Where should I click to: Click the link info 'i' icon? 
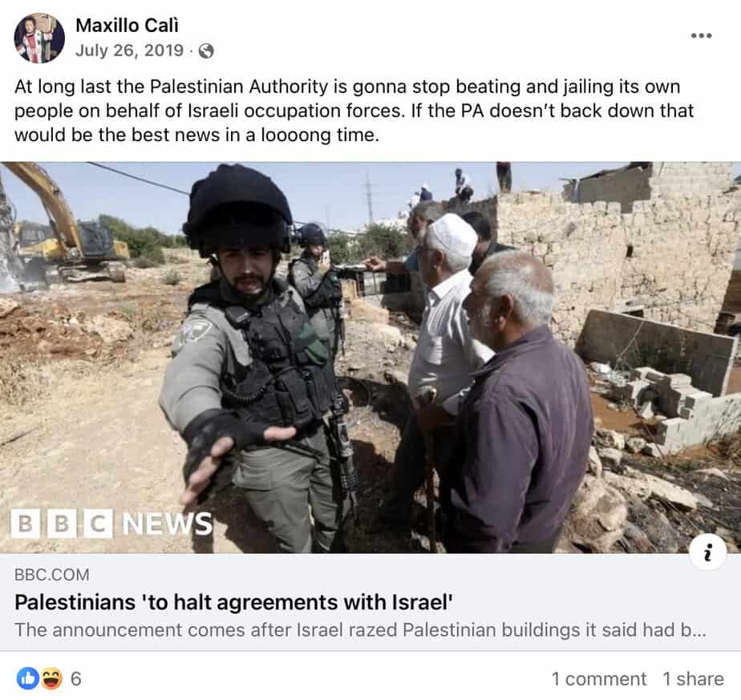[x=707, y=552]
